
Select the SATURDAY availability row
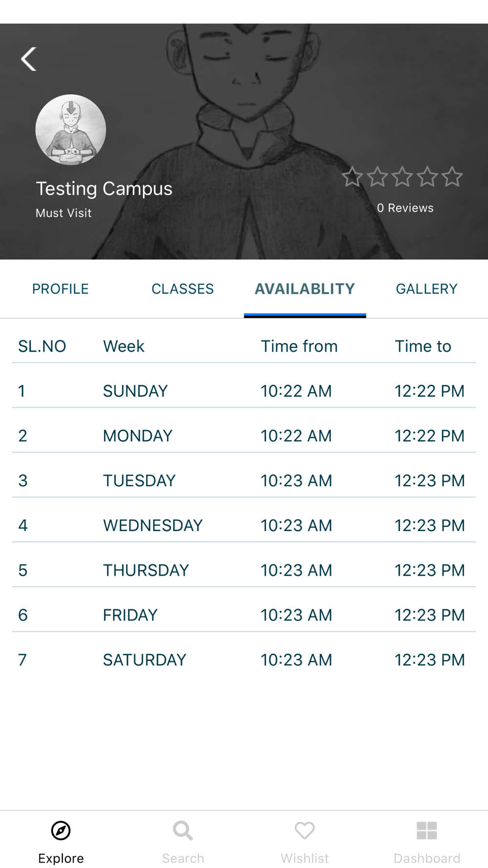(x=244, y=660)
